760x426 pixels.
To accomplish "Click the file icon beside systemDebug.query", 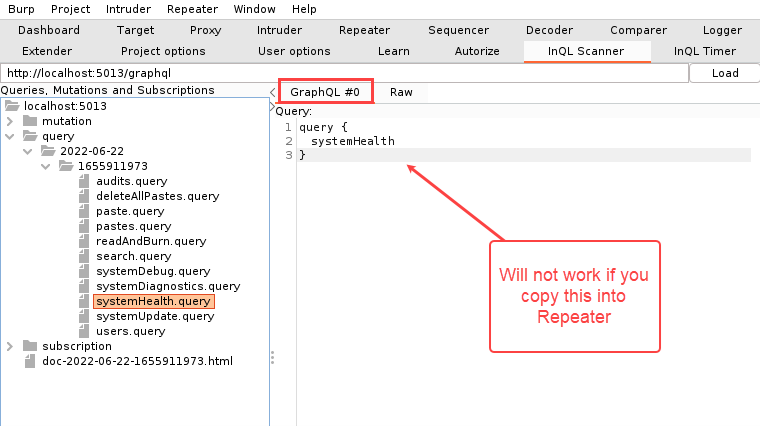I will 85,271.
